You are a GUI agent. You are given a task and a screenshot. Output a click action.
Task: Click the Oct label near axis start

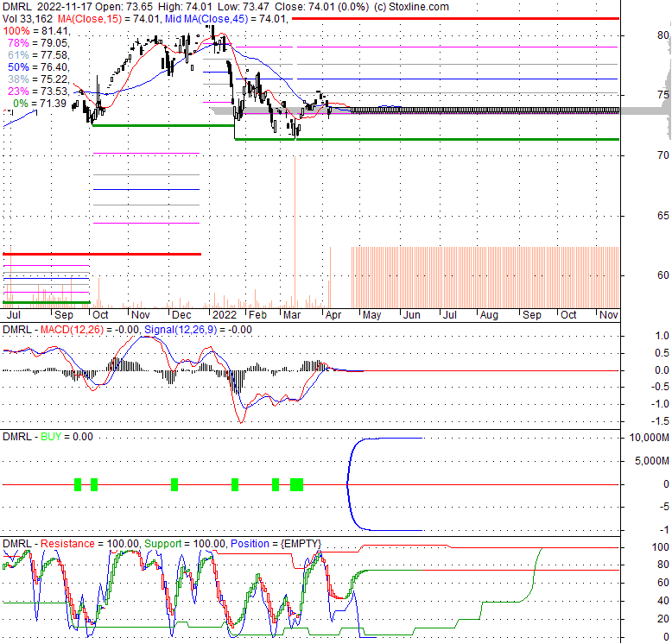point(100,315)
